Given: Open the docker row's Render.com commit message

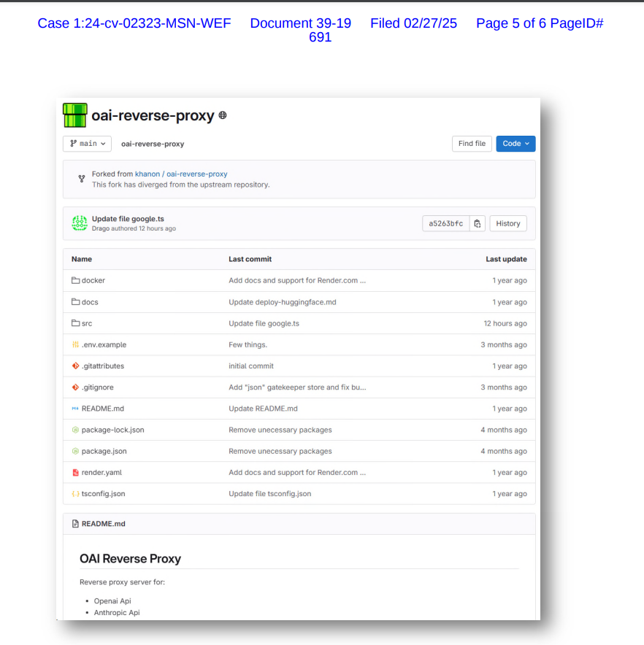Looking at the screenshot, I should tap(297, 280).
